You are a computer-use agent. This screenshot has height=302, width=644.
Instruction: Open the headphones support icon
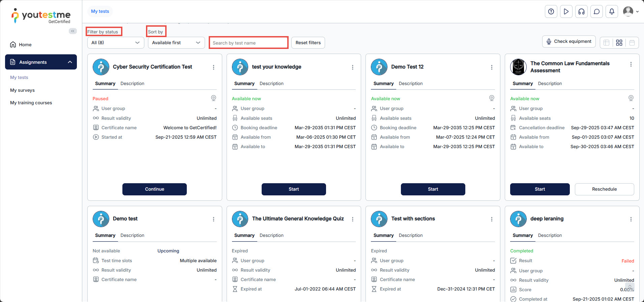(581, 11)
